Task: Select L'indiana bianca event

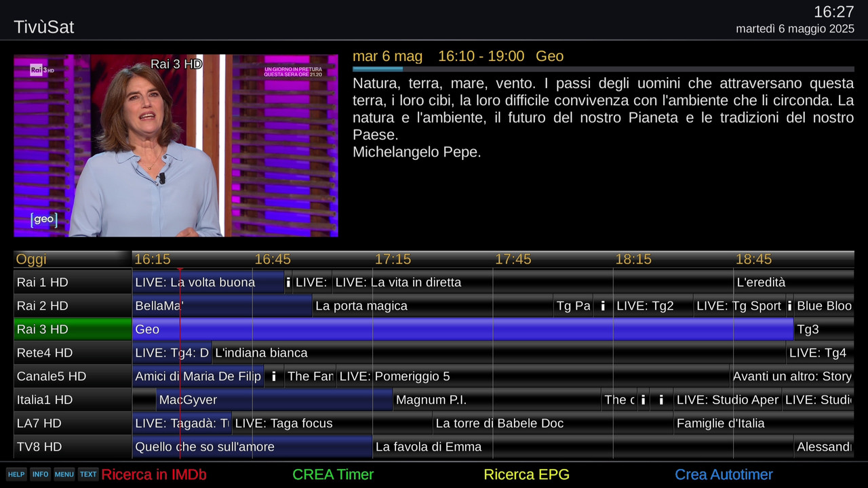Action: pyautogui.click(x=498, y=352)
